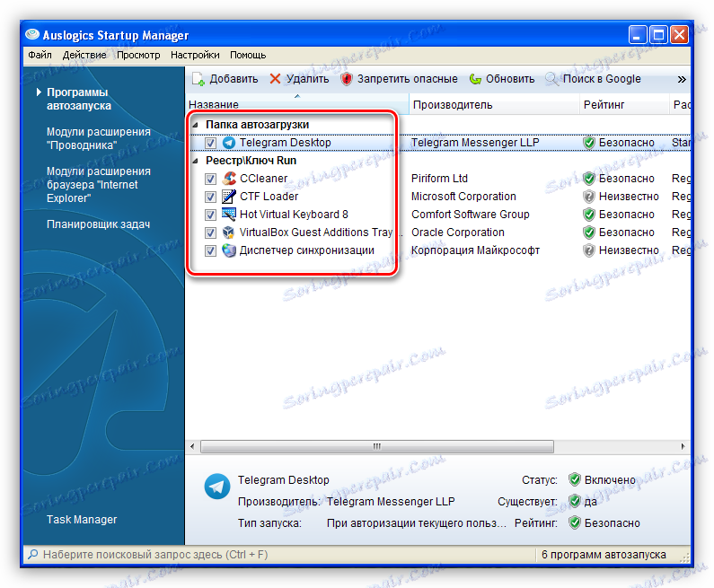Screen dimensions: 714x588
Task: Open the Настройки menu
Action: coord(195,55)
